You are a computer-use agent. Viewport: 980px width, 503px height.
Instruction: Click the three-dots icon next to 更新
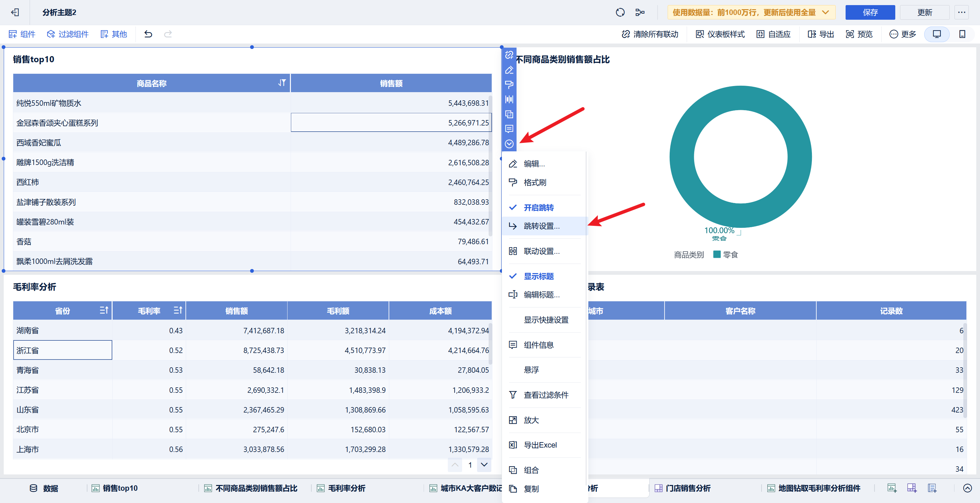pos(961,13)
